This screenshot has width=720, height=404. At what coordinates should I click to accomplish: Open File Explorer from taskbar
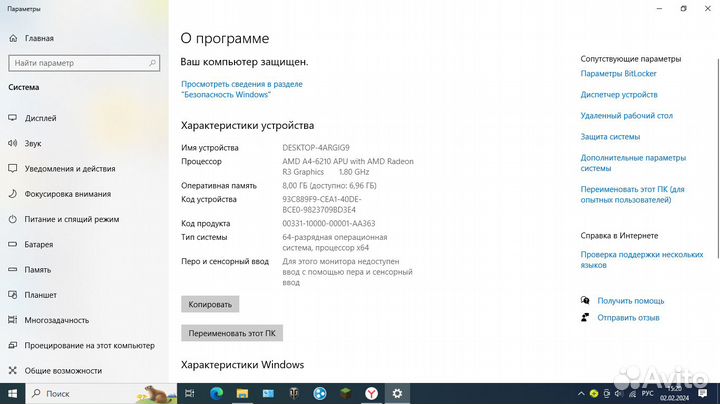(x=242, y=393)
